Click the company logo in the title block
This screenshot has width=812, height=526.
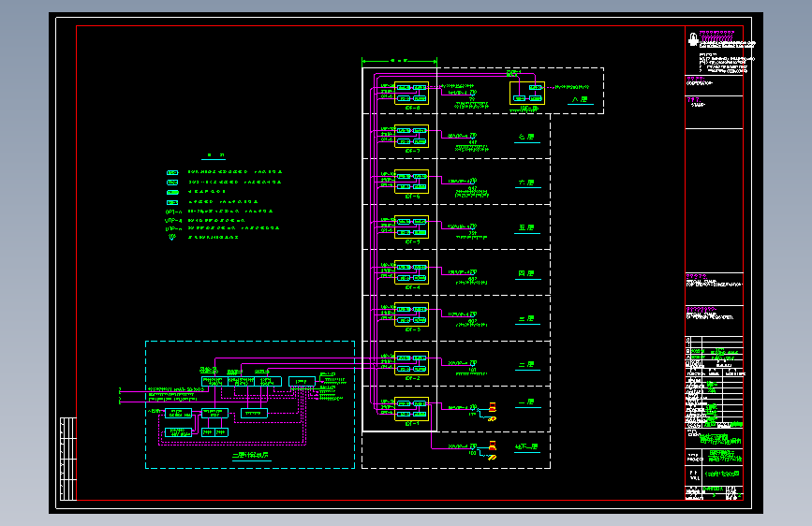click(693, 39)
